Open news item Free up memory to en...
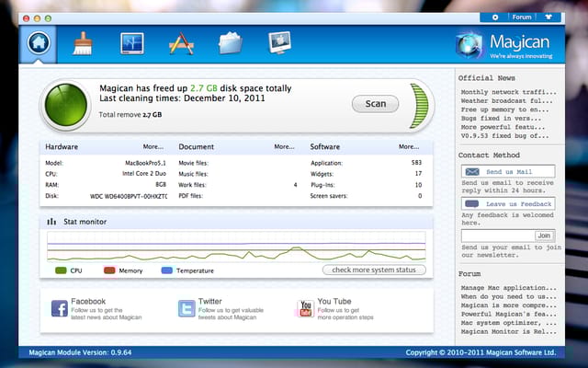Screen dimensions: 588x368 click(504, 109)
